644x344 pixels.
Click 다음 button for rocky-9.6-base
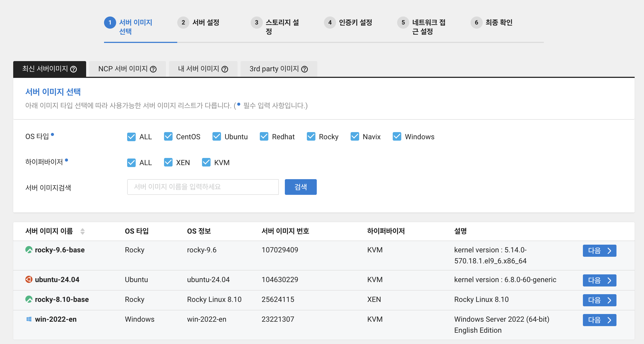coord(599,251)
